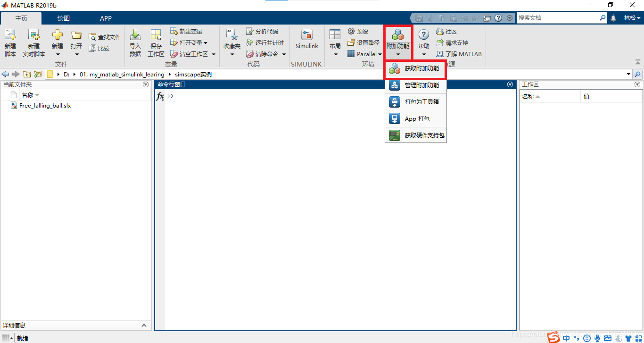Viewport: 644px width, 343px height.
Task: Click Analyze Code (分析代码)
Action: 262,31
